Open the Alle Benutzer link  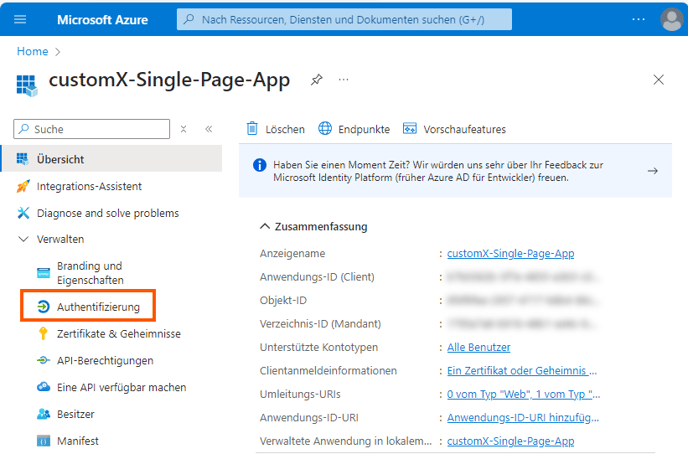click(478, 347)
